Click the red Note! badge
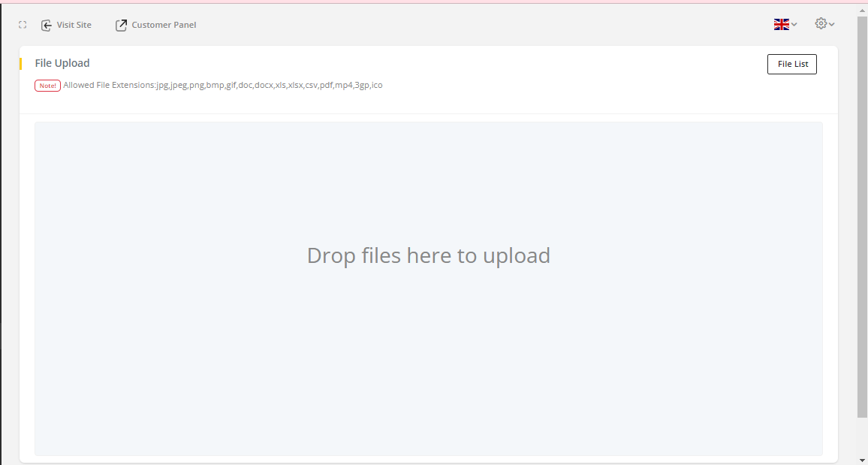The width and height of the screenshot is (868, 465). tap(47, 86)
